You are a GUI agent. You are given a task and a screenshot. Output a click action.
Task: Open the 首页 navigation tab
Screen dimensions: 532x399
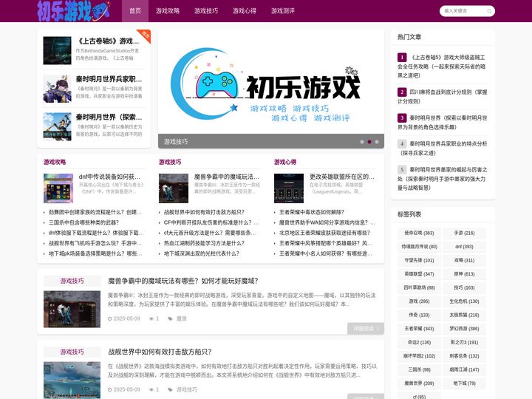135,11
